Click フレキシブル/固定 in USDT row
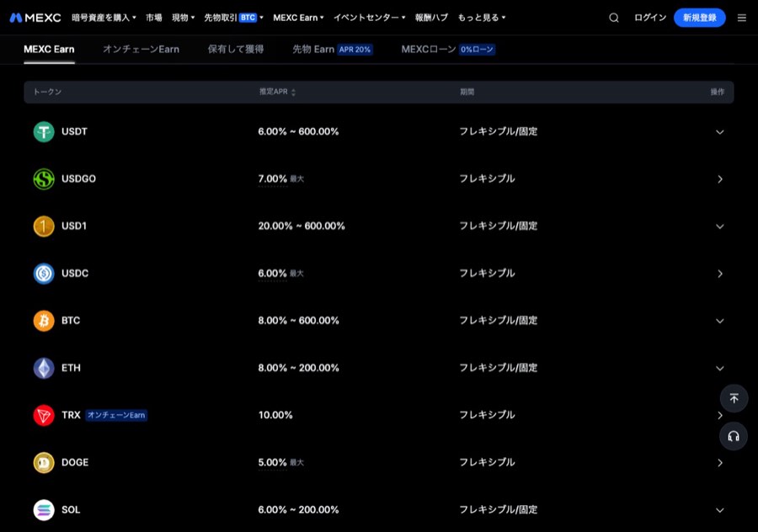The height and width of the screenshot is (532, 758). [499, 131]
